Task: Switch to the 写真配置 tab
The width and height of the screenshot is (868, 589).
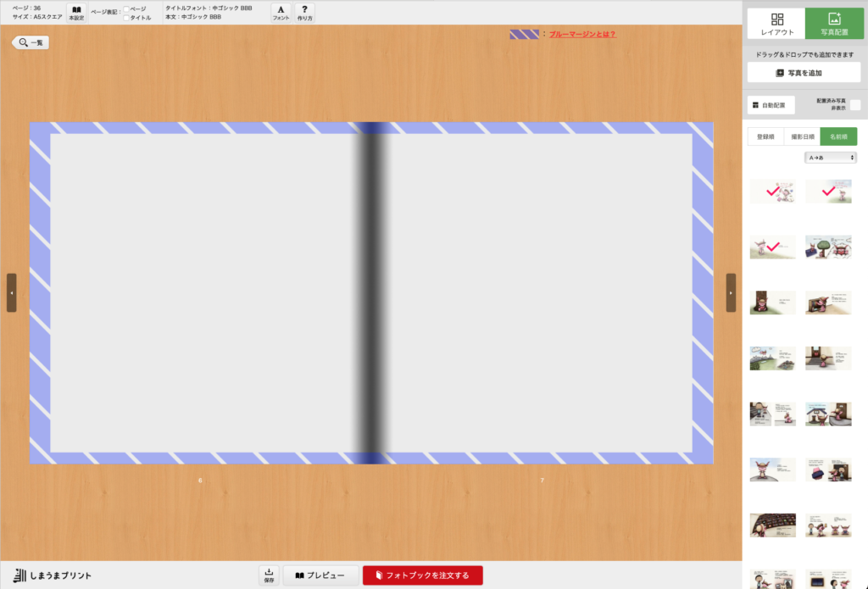Action: click(834, 24)
